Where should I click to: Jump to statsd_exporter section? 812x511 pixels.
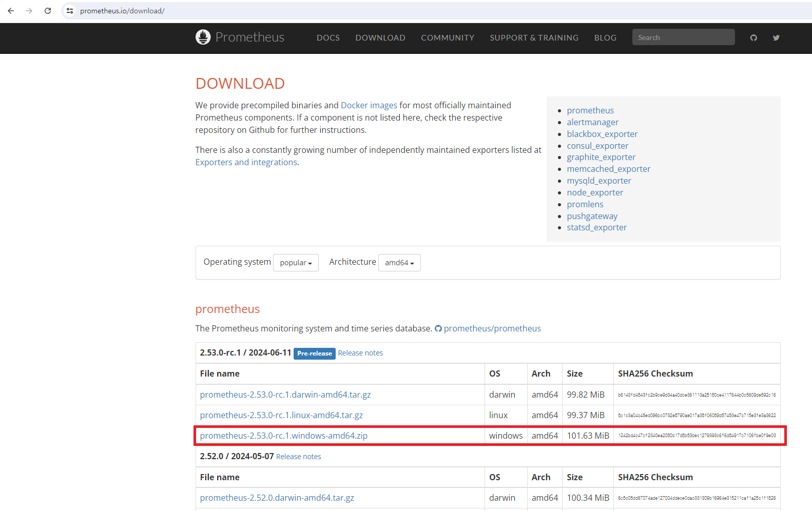point(597,227)
